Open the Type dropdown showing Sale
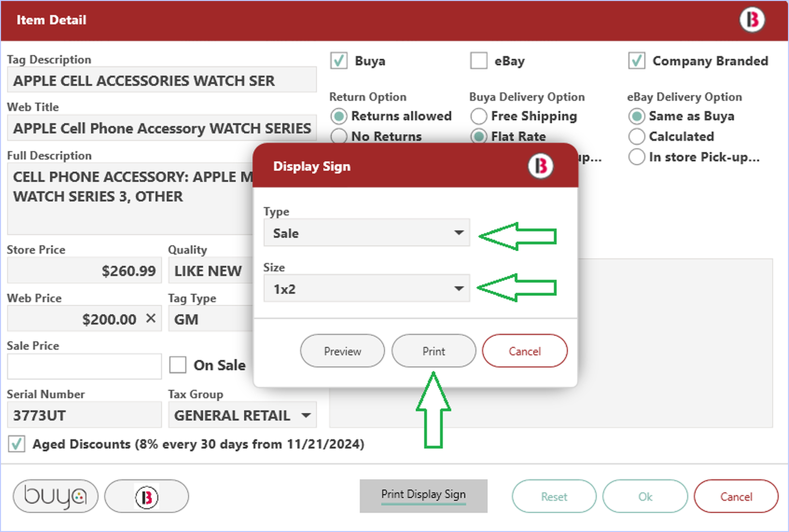Screen dimensions: 789x532 [366, 233]
